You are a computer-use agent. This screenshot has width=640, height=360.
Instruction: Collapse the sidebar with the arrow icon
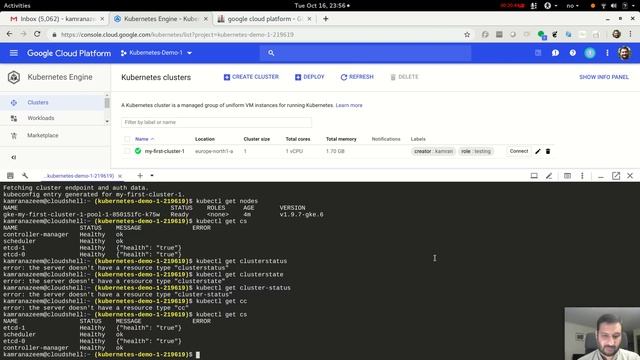click(x=13, y=157)
